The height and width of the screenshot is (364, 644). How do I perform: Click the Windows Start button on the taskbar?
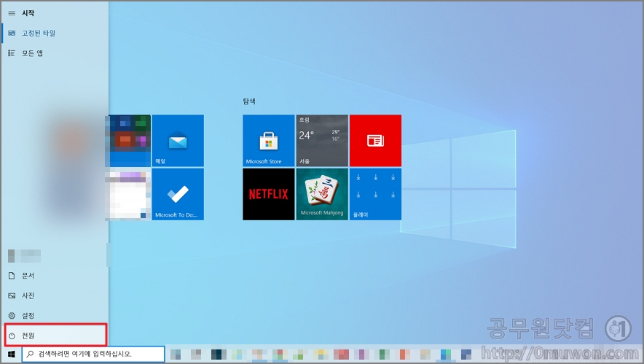tap(11, 354)
